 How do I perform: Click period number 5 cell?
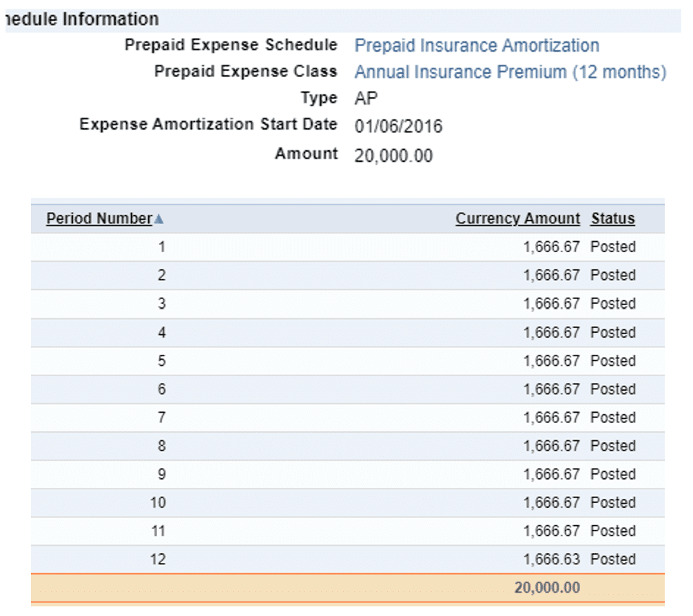162,360
